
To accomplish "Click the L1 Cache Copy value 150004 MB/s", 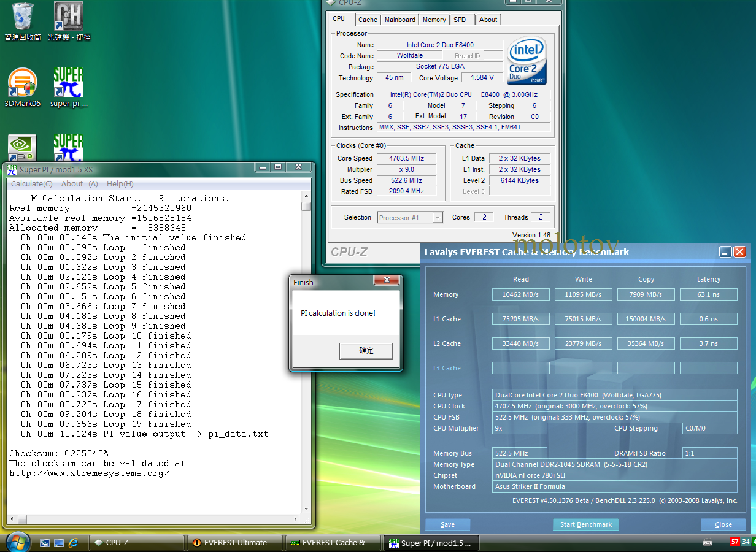I will [x=646, y=319].
